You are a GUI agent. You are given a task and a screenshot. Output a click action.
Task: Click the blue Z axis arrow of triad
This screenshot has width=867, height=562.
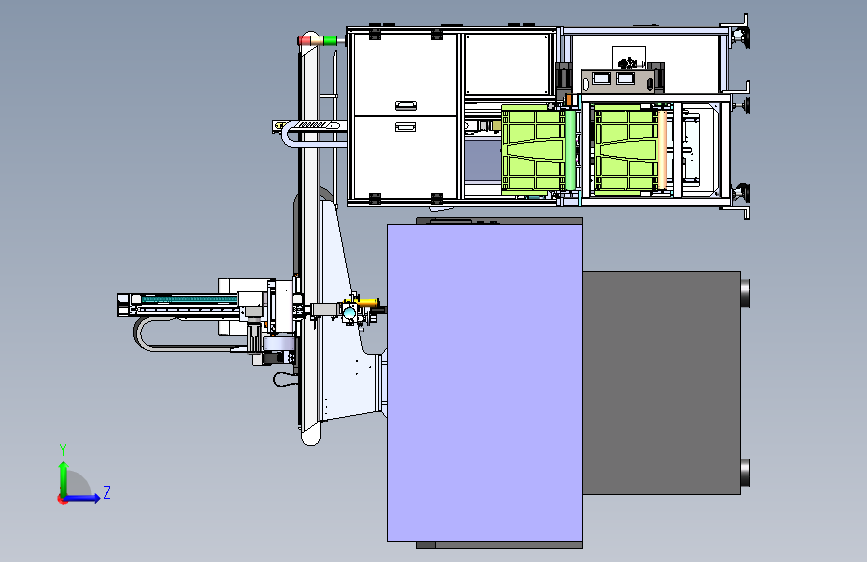(83, 498)
